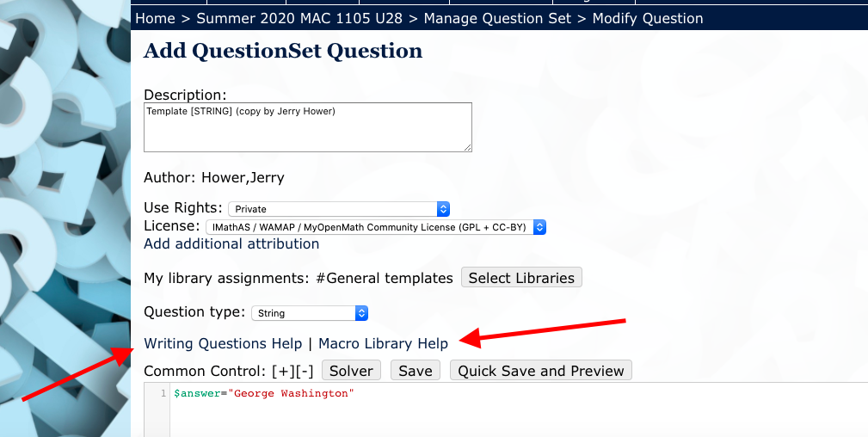Screen dimensions: 868x437
Task: Click line number 1 in editor gutter
Action: coord(162,393)
